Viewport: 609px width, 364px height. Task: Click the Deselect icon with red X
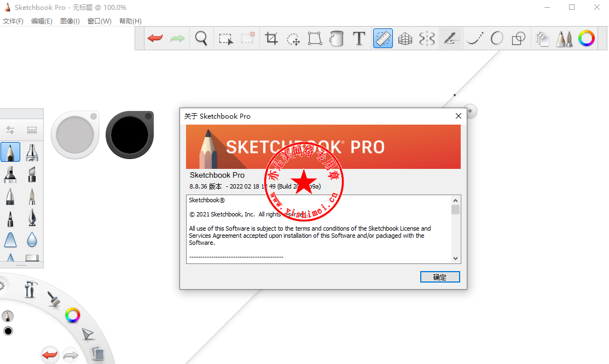coord(248,38)
